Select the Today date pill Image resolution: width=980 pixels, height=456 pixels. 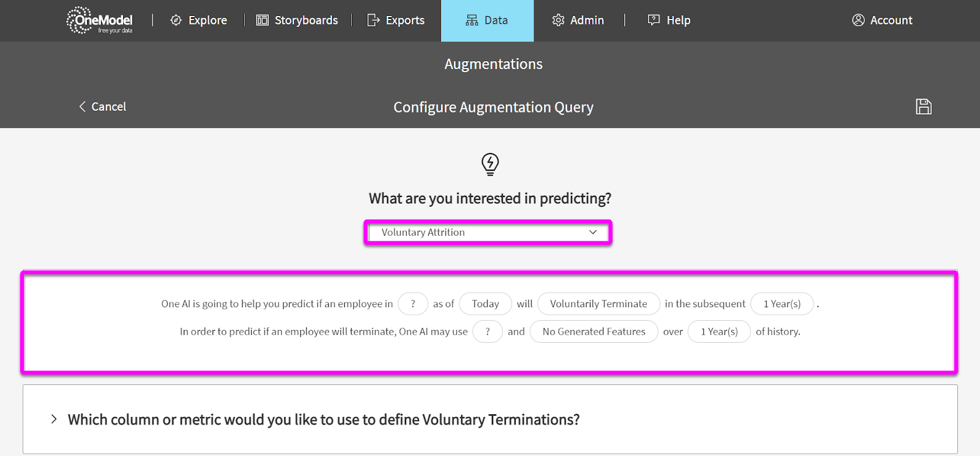[x=485, y=304]
